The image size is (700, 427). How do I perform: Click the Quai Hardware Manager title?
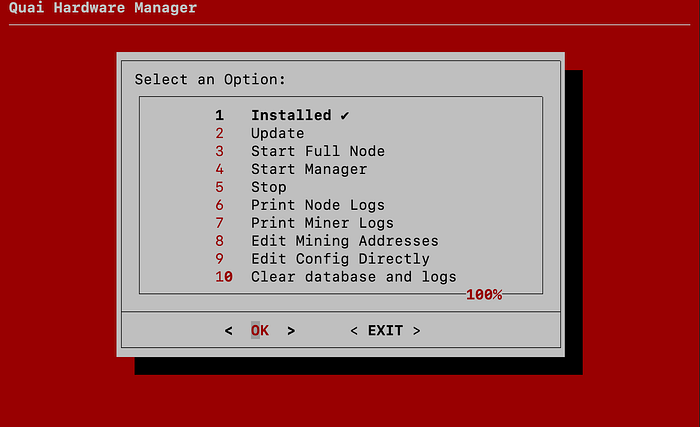click(103, 8)
